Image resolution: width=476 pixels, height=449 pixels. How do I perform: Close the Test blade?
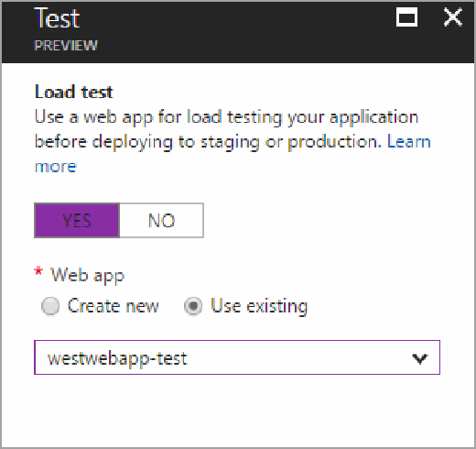coord(453,17)
